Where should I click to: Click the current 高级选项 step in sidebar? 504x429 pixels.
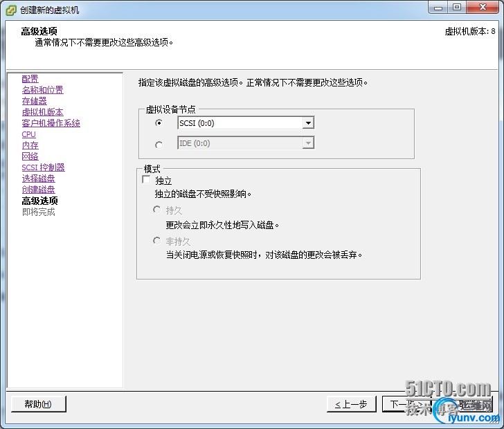tap(39, 201)
